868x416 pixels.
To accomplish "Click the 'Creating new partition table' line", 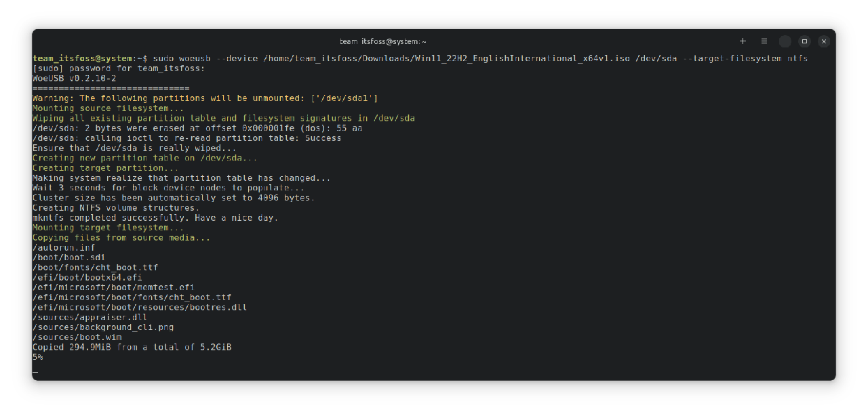I will click(144, 158).
